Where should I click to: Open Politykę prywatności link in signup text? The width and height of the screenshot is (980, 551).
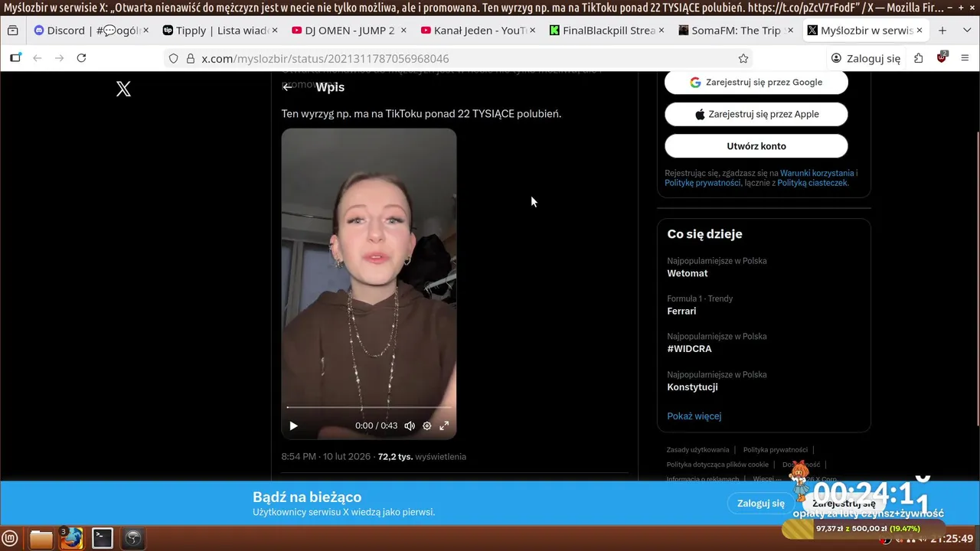702,183
